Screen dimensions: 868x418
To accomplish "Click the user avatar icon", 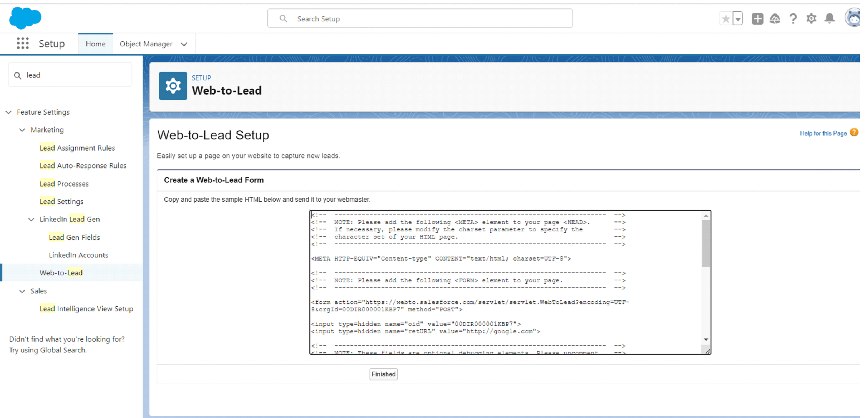I will click(x=853, y=18).
